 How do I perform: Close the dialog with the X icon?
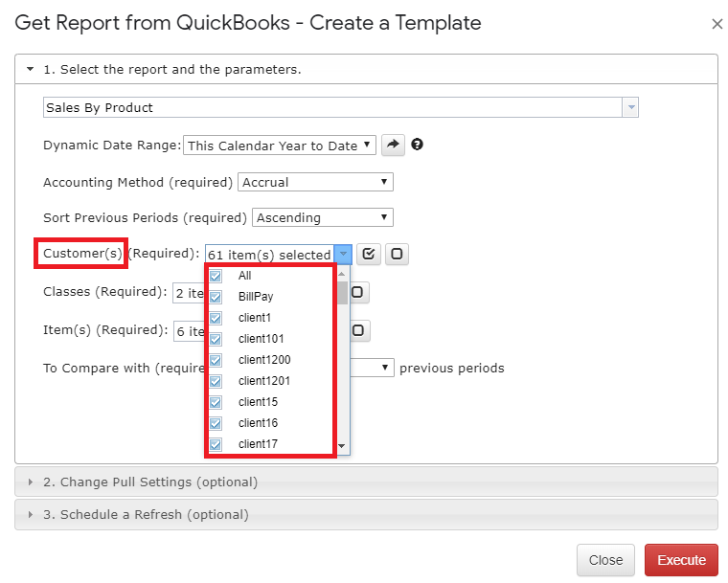717,24
